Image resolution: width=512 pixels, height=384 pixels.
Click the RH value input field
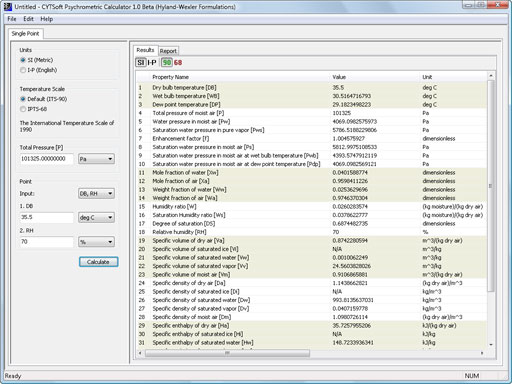click(46, 242)
